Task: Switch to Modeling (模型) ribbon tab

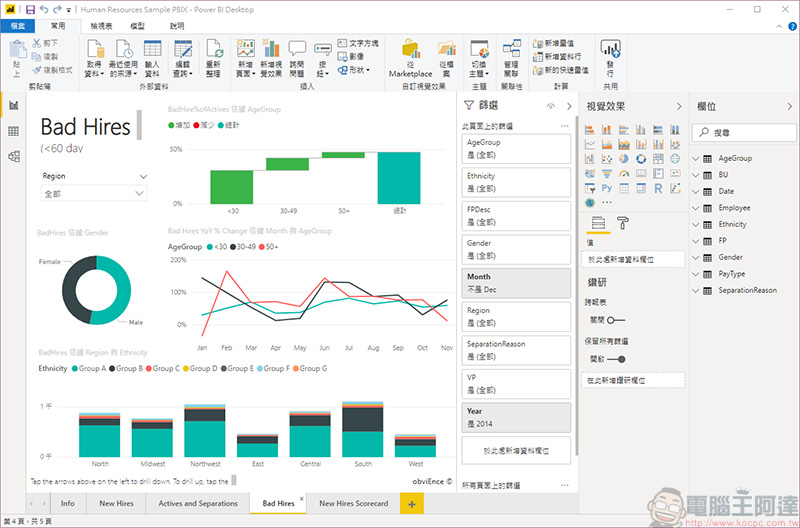Action: 137,26
